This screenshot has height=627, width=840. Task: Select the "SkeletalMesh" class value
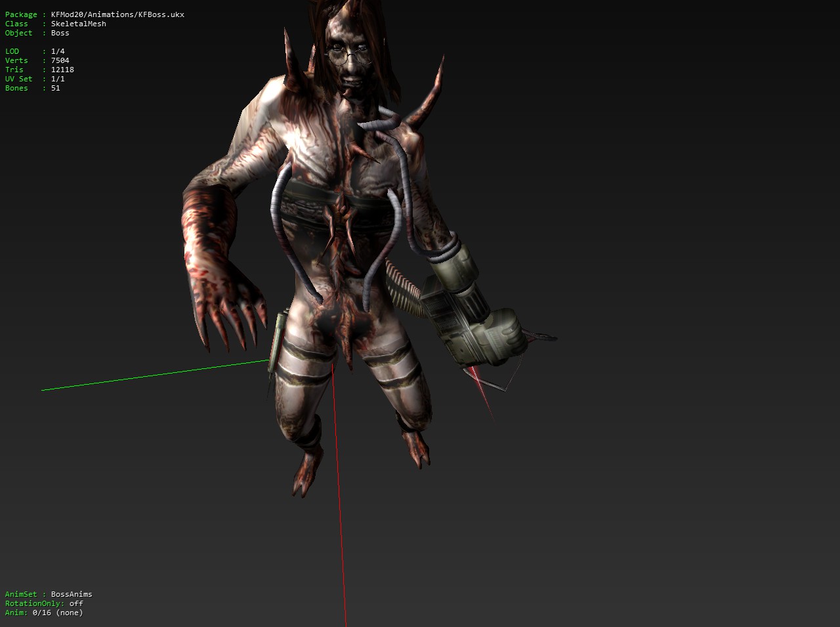point(79,24)
